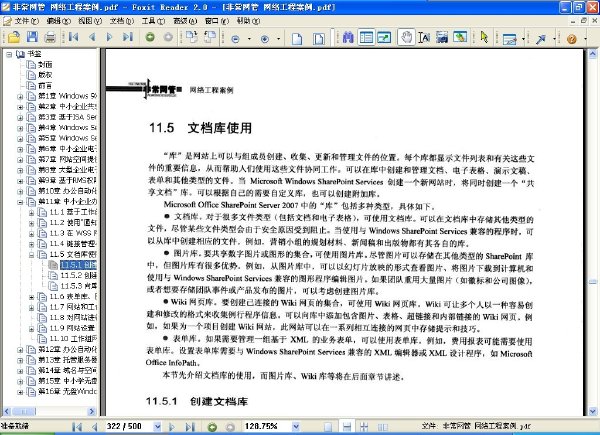600x435 pixels.
Task: Activate the Hand tool
Action: pyautogui.click(x=406, y=37)
